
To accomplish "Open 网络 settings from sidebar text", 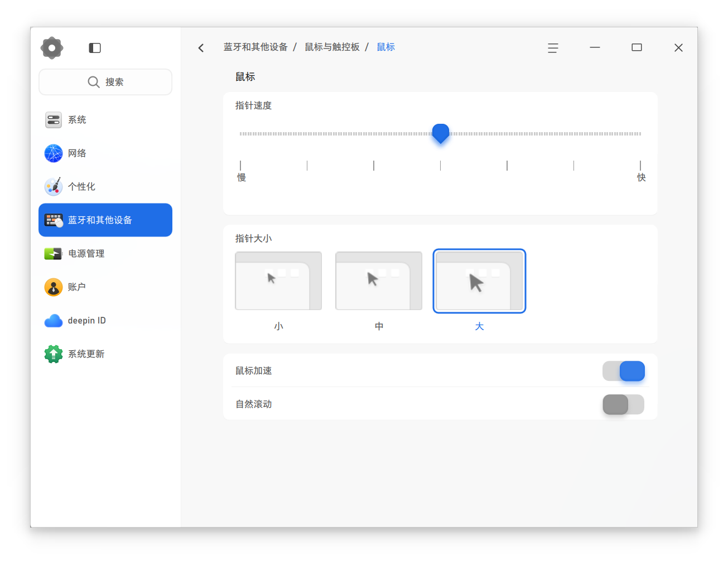I will 77,153.
